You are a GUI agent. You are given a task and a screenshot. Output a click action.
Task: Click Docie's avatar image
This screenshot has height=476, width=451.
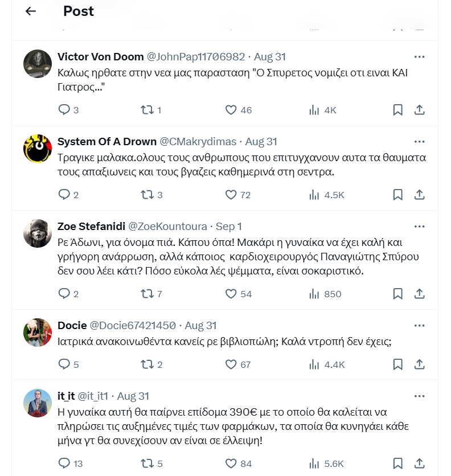coord(38,332)
